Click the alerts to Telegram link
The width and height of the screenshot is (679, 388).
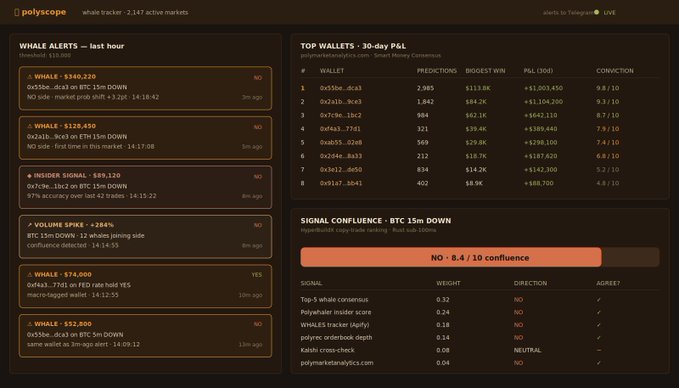[568, 13]
